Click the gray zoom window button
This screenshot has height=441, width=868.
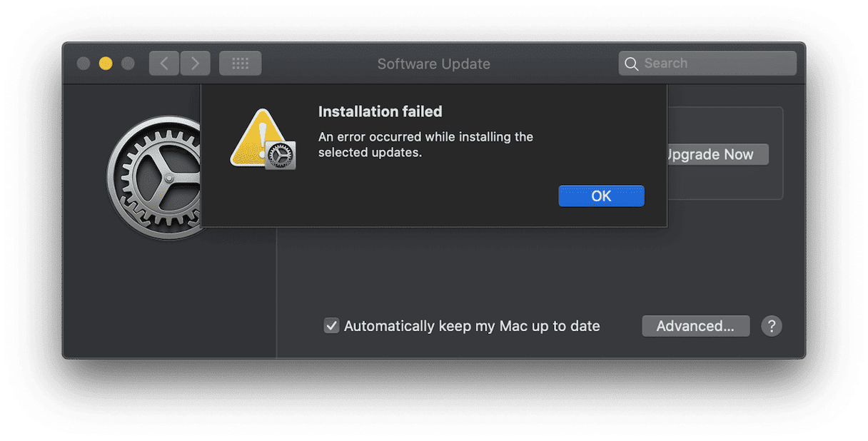click(x=128, y=64)
